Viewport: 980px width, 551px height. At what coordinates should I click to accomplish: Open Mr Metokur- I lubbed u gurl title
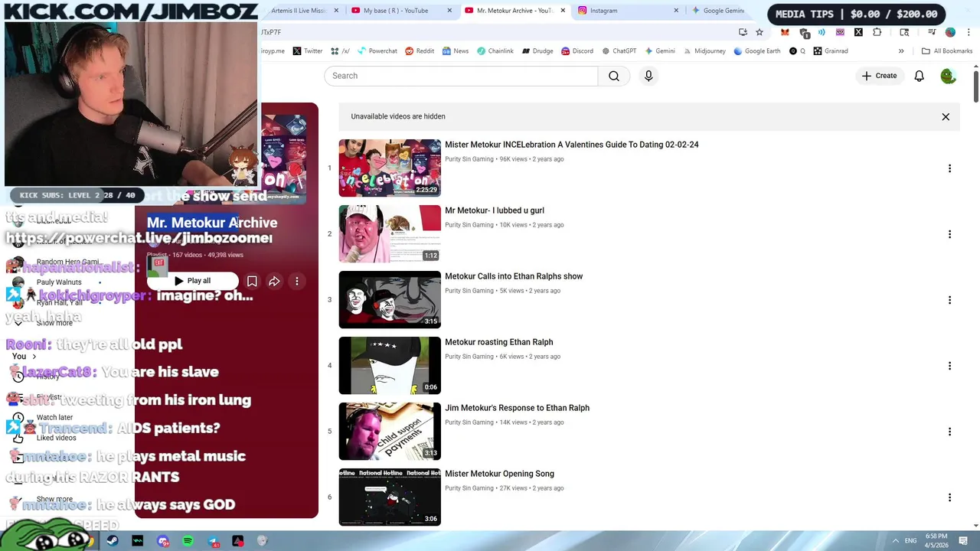[x=495, y=210]
